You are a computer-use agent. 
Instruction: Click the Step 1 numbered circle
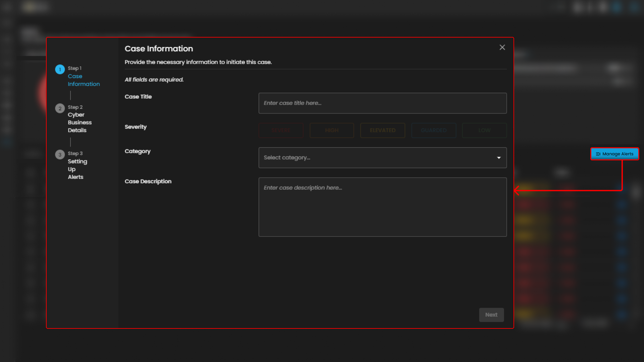(60, 69)
